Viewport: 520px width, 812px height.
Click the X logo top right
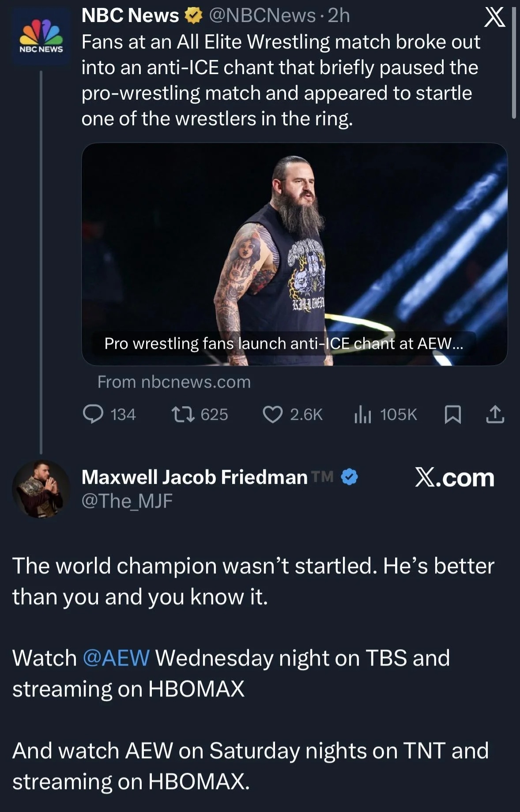pos(494,18)
